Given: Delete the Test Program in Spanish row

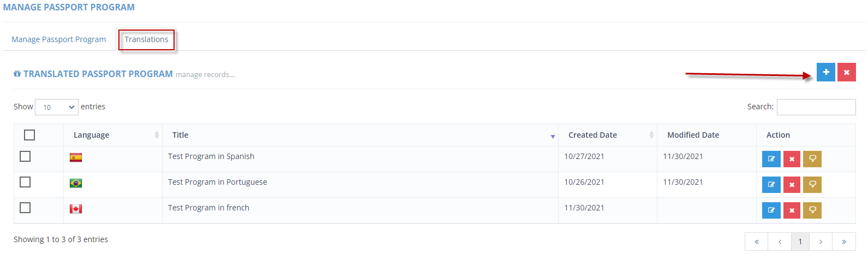Looking at the screenshot, I should [x=792, y=159].
